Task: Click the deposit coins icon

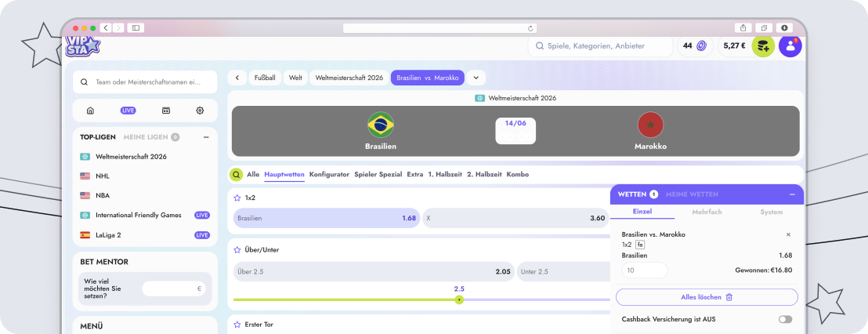Action: (x=763, y=46)
